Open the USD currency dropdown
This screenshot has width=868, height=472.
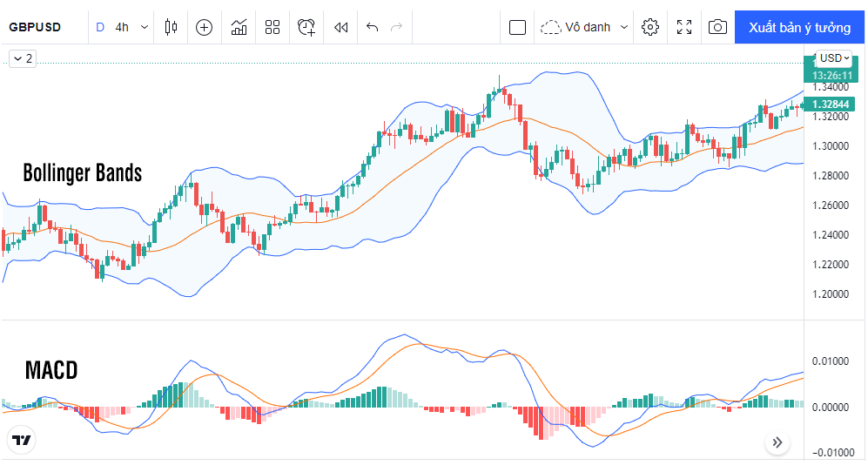pyautogui.click(x=834, y=58)
